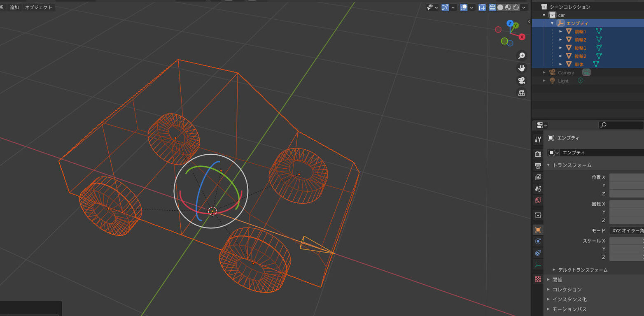Open the World properties tab
644x316 pixels.
click(538, 200)
